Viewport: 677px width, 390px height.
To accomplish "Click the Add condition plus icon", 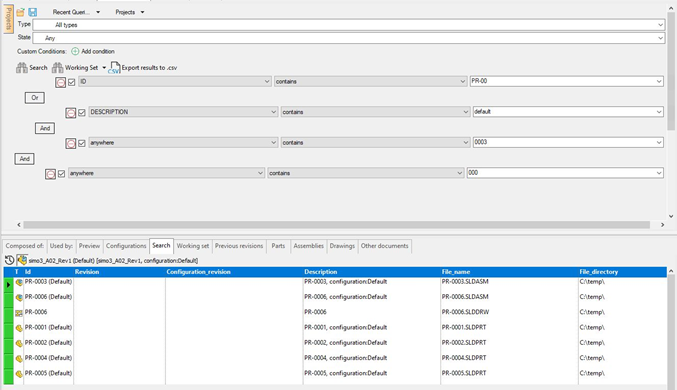I will 75,51.
